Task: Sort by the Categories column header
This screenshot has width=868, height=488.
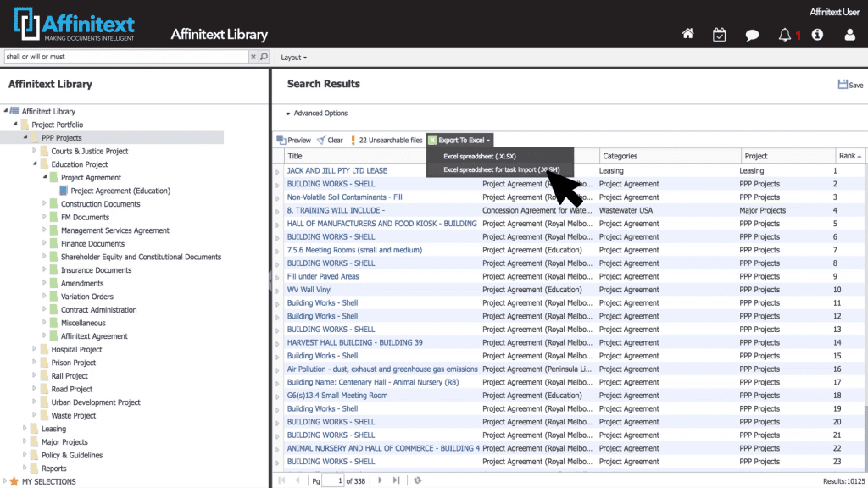Action: point(670,156)
